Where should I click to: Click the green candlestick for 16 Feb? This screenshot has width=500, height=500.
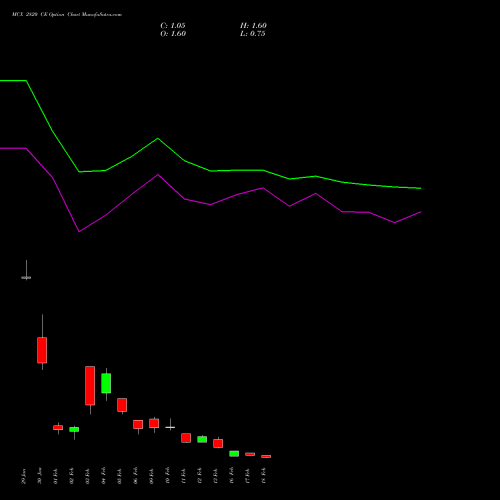tap(234, 454)
